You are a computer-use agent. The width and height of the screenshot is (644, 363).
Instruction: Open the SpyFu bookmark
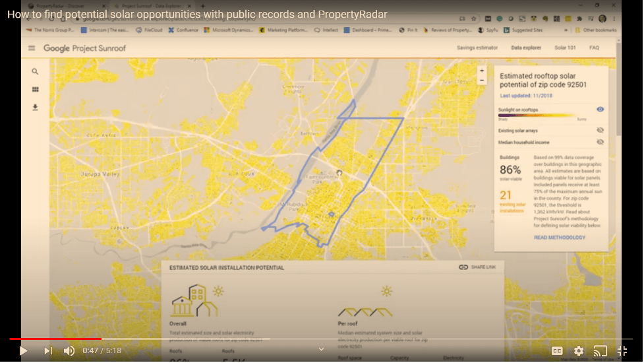pos(488,30)
